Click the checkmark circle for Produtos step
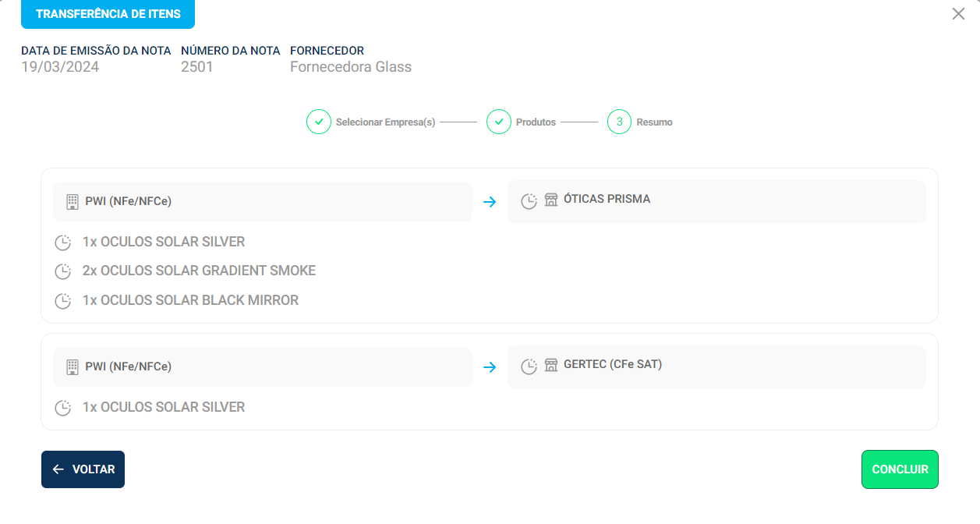980x524 pixels. point(499,122)
